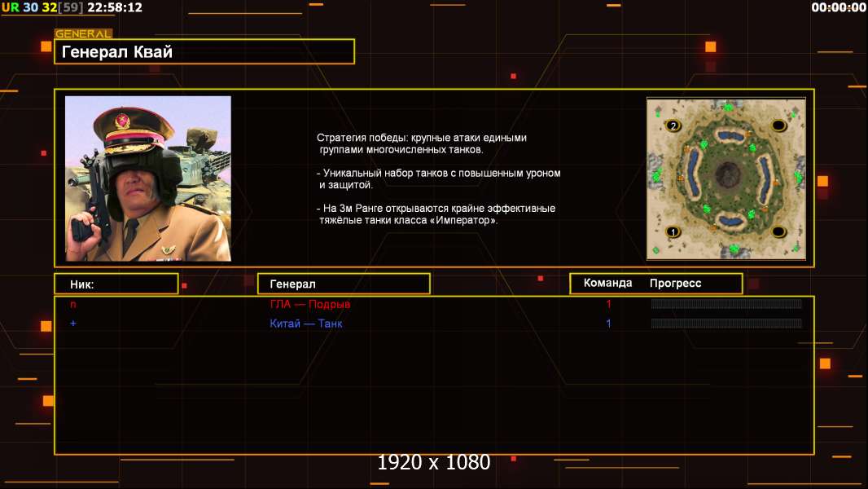Image resolution: width=868 pixels, height=489 pixels.
Task: Click the Прогресс column label
Action: [675, 283]
